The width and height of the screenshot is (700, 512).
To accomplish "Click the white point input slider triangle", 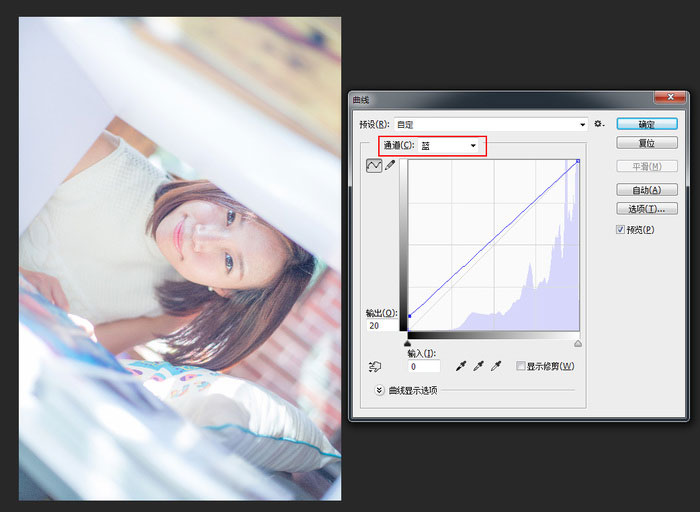I will 578,343.
